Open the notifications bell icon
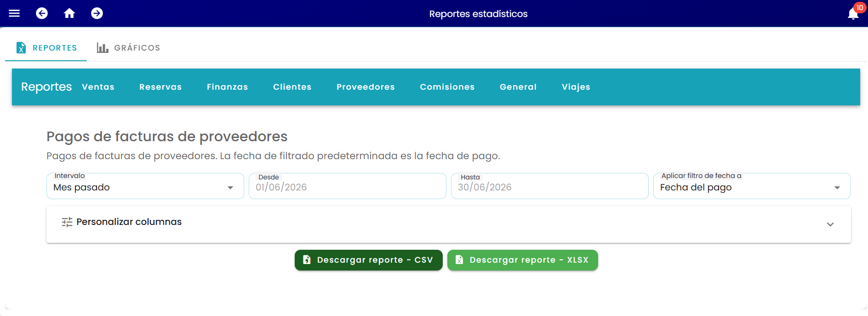 click(x=853, y=14)
